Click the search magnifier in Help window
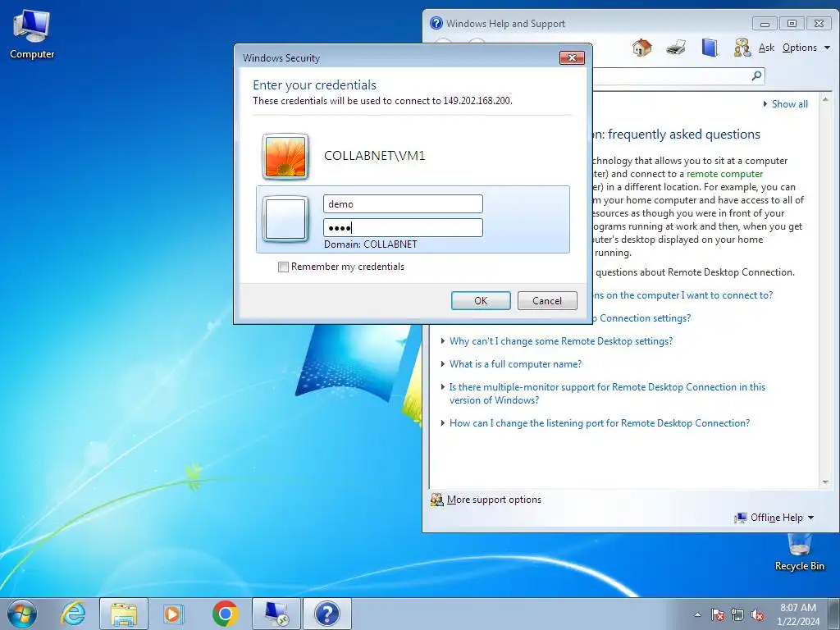This screenshot has height=630, width=840. tap(756, 75)
